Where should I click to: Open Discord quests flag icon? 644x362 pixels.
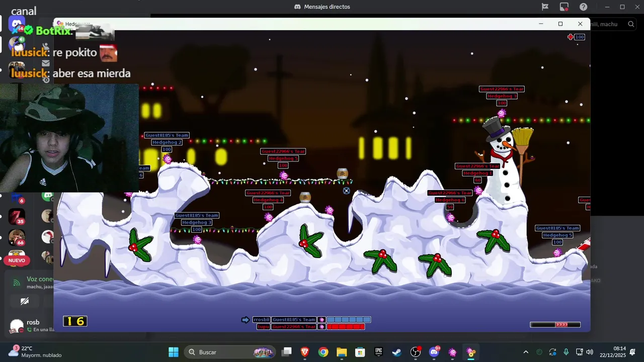click(x=545, y=7)
